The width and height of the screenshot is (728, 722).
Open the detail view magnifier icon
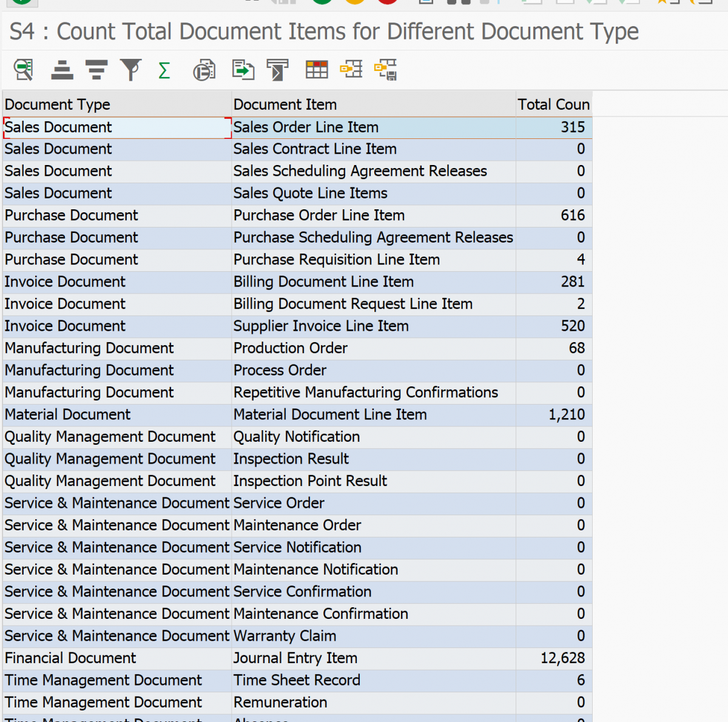point(23,69)
